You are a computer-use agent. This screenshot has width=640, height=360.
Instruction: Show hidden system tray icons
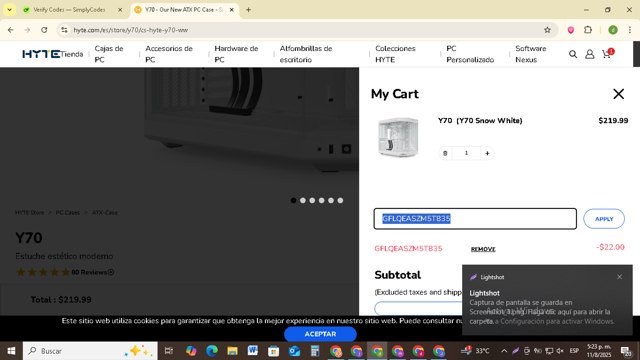[504, 351]
